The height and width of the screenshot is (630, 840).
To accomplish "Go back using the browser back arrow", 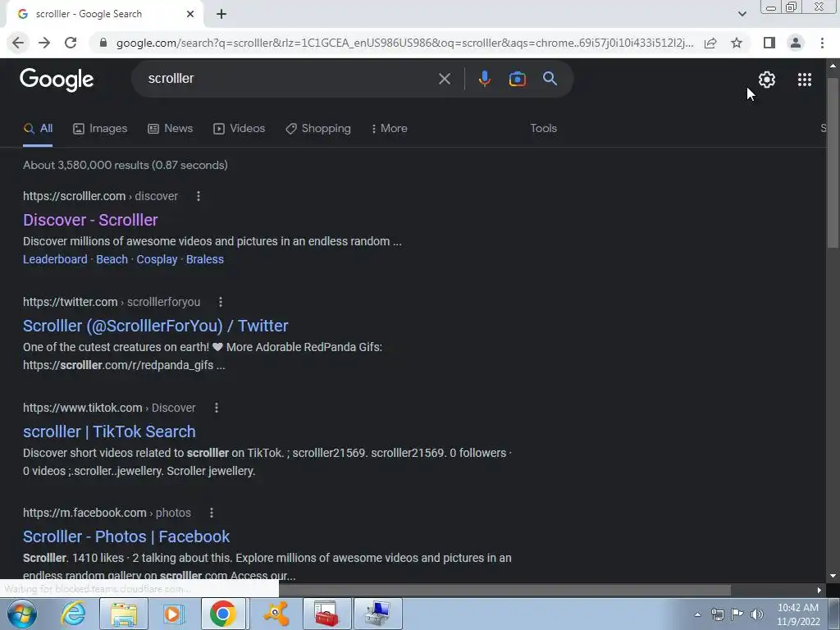I will coord(18,43).
